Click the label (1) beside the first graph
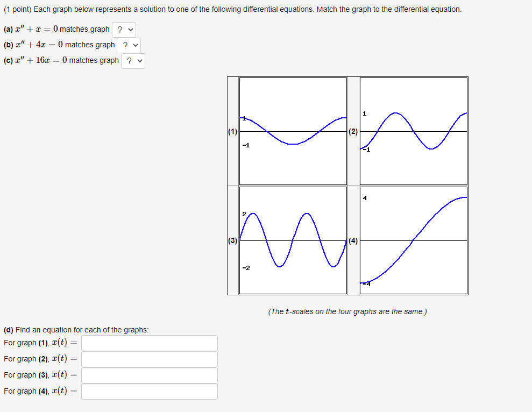Viewport: 532px width, 412px height. pyautogui.click(x=232, y=131)
